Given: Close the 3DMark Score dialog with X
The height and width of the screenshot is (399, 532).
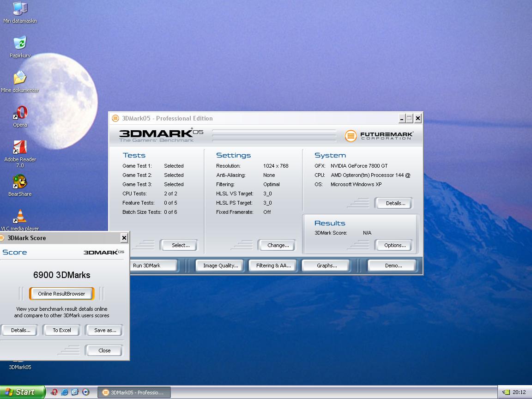Looking at the screenshot, I should pos(124,238).
